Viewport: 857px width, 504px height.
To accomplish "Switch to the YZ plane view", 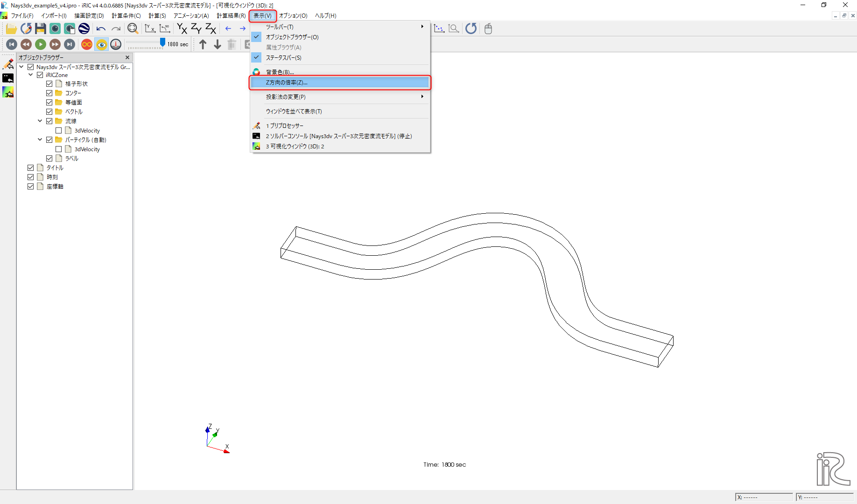I will coord(197,29).
